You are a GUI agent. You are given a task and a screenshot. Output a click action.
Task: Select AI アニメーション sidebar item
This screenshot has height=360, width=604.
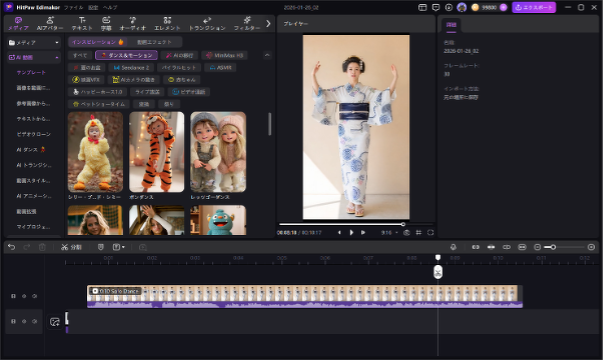[34, 196]
